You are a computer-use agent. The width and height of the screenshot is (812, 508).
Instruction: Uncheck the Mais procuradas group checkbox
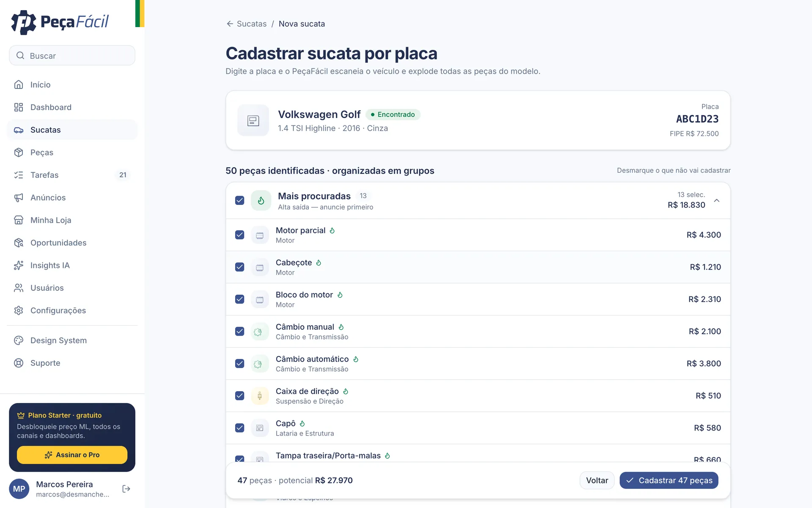240,200
